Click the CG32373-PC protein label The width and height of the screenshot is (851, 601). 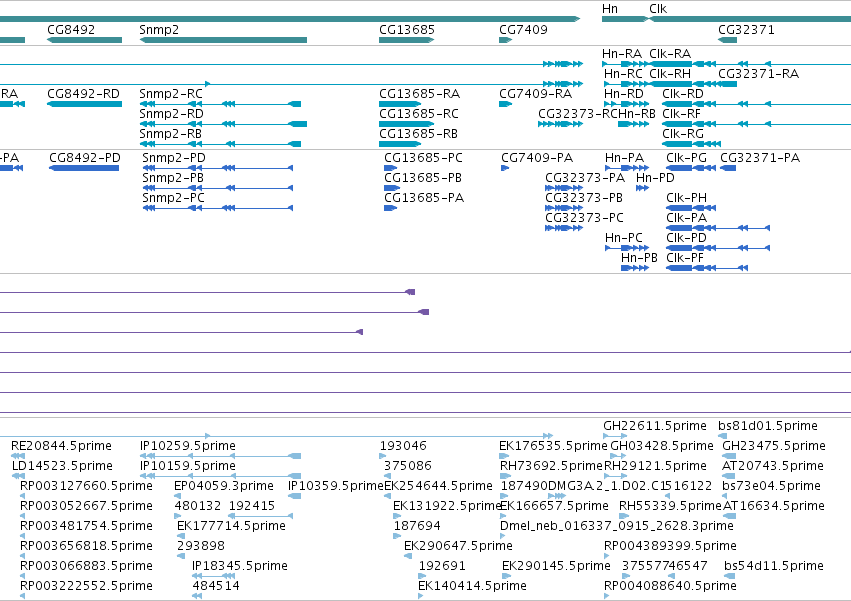(585, 218)
